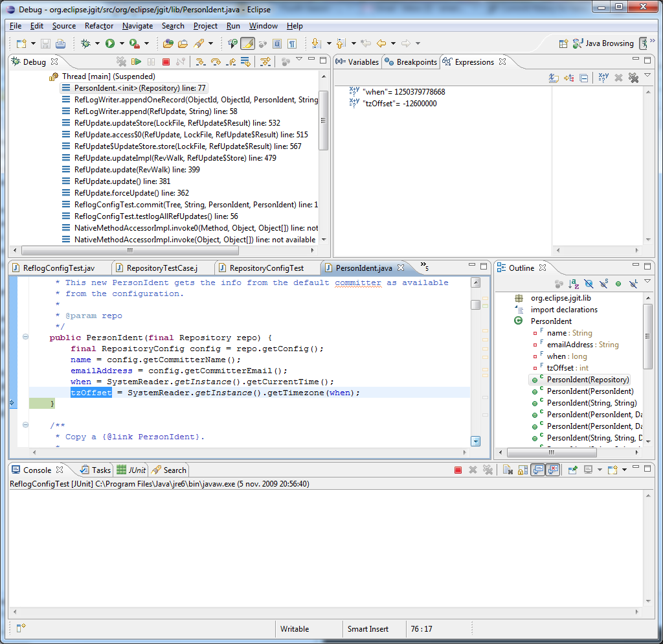Image resolution: width=663 pixels, height=644 pixels.
Task: Sort Outline members alphabetically
Action: 574,284
